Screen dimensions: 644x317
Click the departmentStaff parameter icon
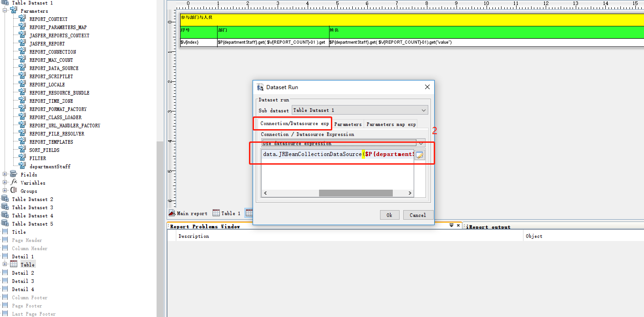22,166
